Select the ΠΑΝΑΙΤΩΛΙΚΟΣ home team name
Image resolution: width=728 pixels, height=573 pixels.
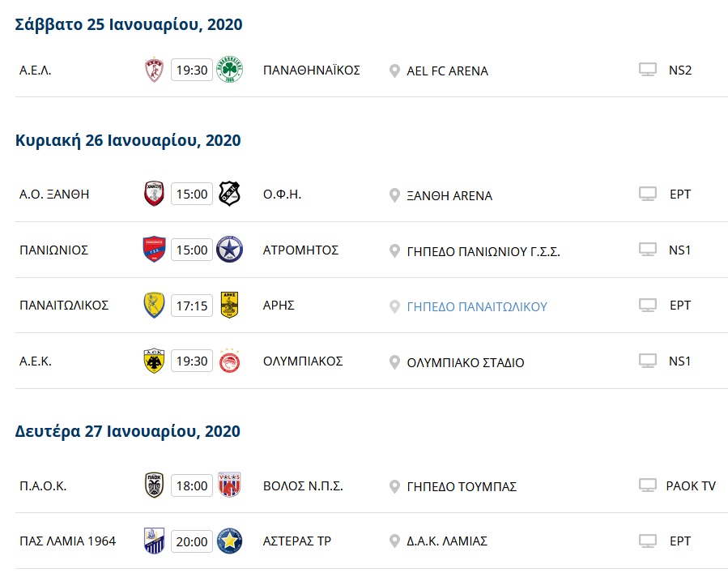[x=64, y=306]
